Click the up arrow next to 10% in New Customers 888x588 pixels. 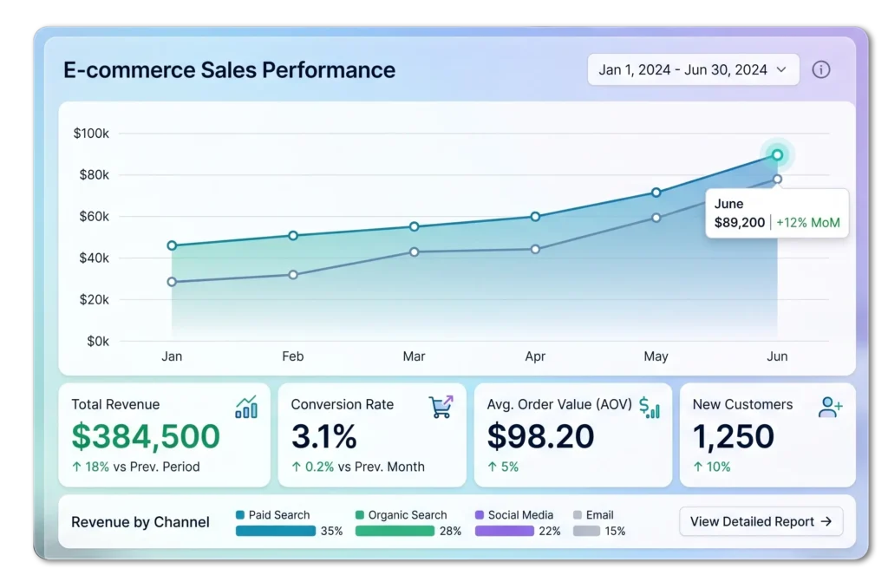tap(698, 467)
